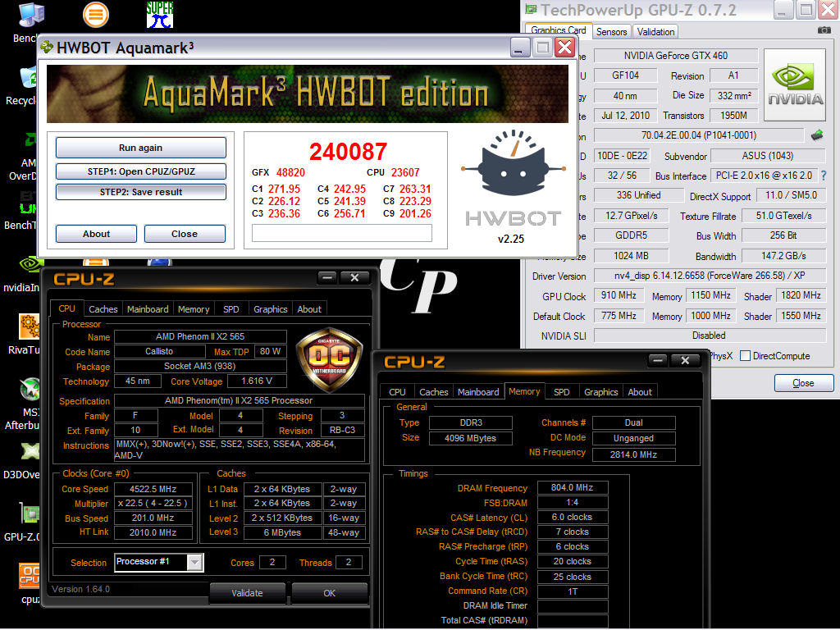Minimize the left CPU-Z window
840x630 pixels.
[x=327, y=277]
